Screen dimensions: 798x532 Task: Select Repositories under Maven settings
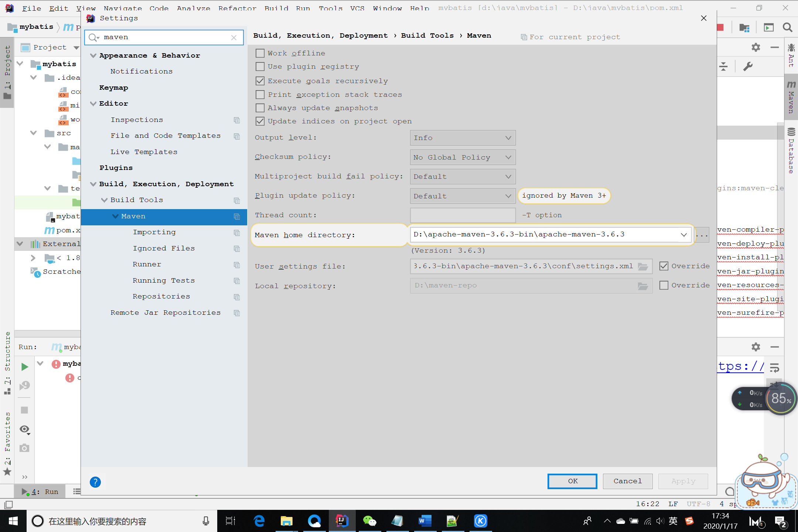pyautogui.click(x=161, y=296)
